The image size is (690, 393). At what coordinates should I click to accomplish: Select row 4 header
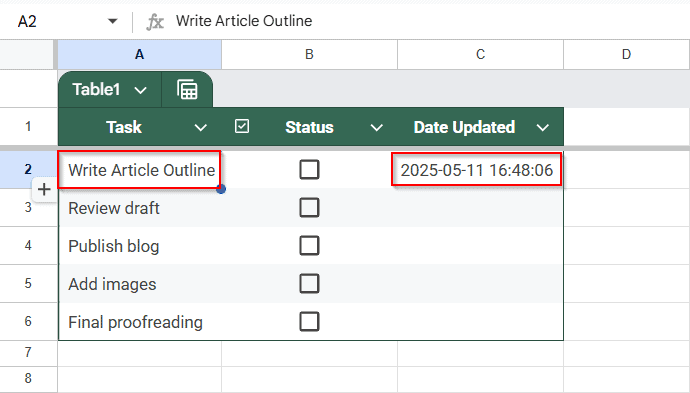click(x=28, y=245)
